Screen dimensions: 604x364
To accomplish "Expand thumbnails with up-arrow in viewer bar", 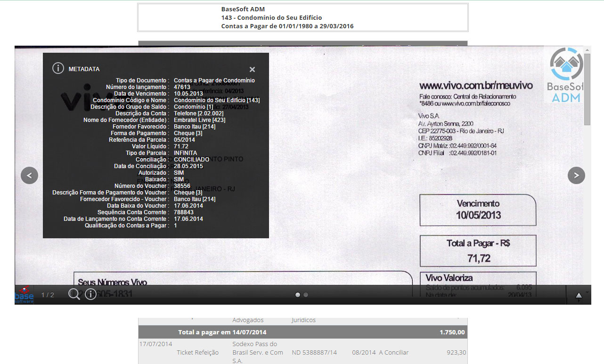I will point(579,296).
